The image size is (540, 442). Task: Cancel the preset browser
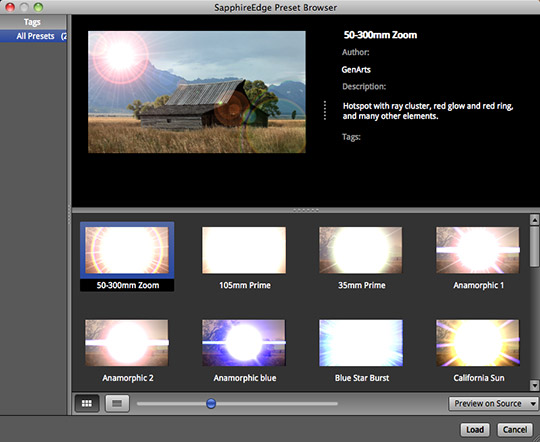point(515,430)
